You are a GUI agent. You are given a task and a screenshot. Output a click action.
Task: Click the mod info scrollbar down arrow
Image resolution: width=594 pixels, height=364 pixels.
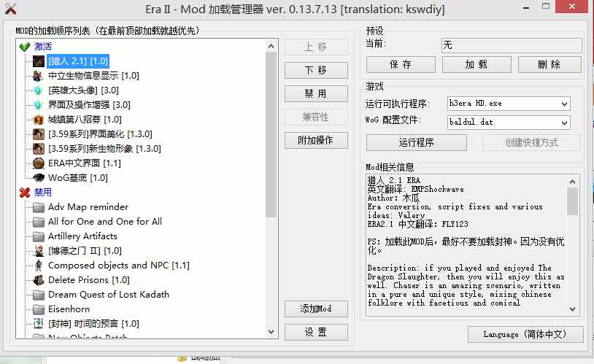pos(572,309)
